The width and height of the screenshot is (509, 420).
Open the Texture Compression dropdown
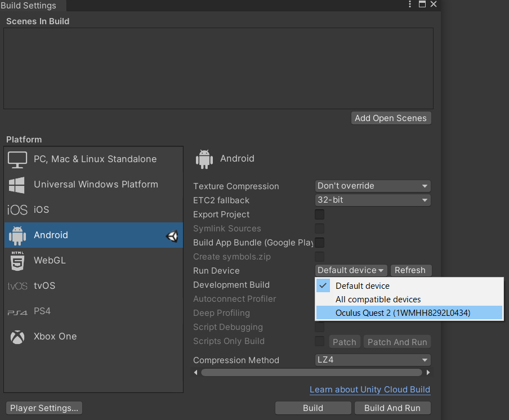point(373,186)
